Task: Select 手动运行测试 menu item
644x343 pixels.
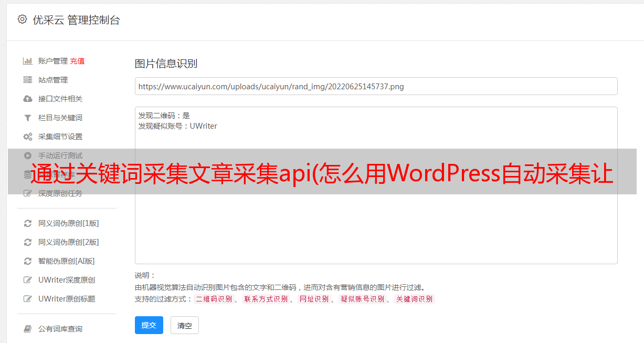Action: click(60, 155)
